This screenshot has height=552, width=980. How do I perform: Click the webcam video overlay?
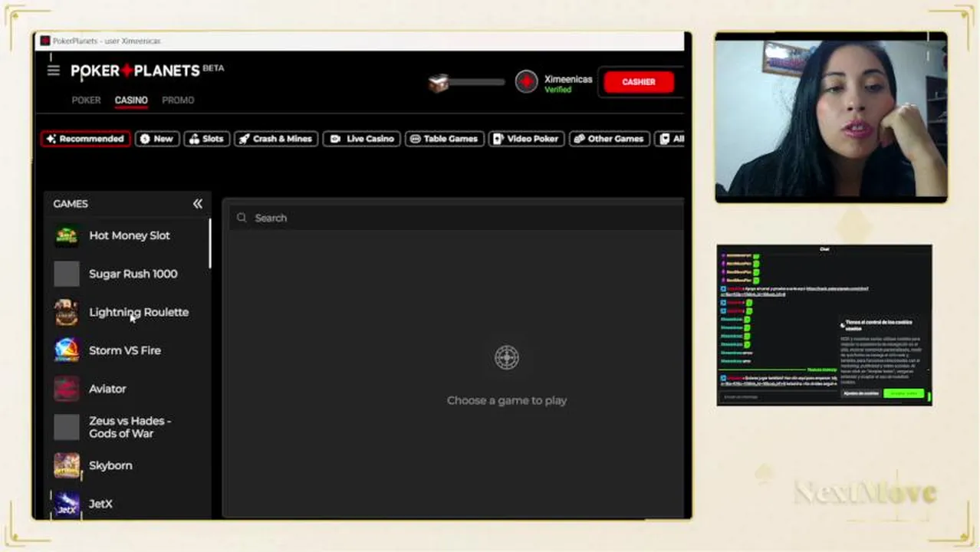(831, 117)
